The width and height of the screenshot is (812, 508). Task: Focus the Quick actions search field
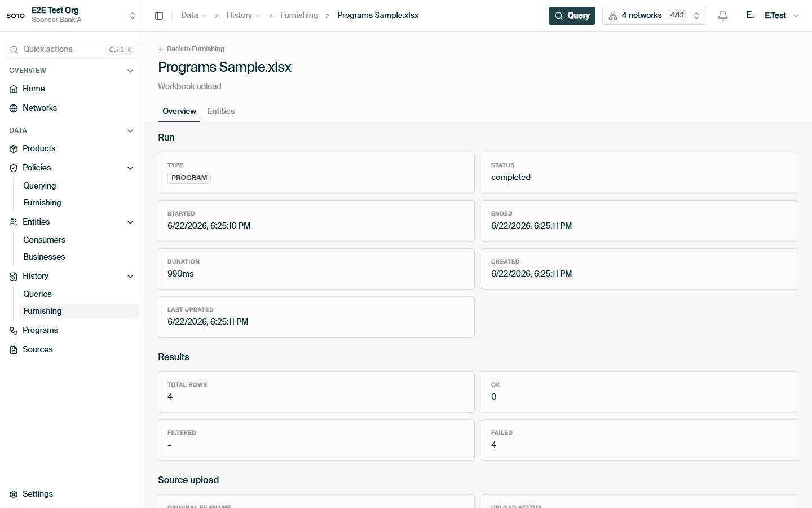(72, 50)
